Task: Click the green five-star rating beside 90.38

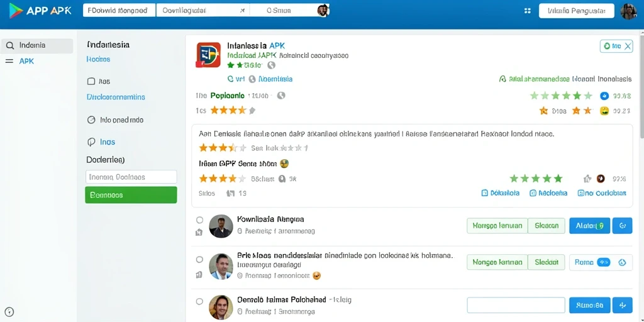Action: click(x=561, y=96)
